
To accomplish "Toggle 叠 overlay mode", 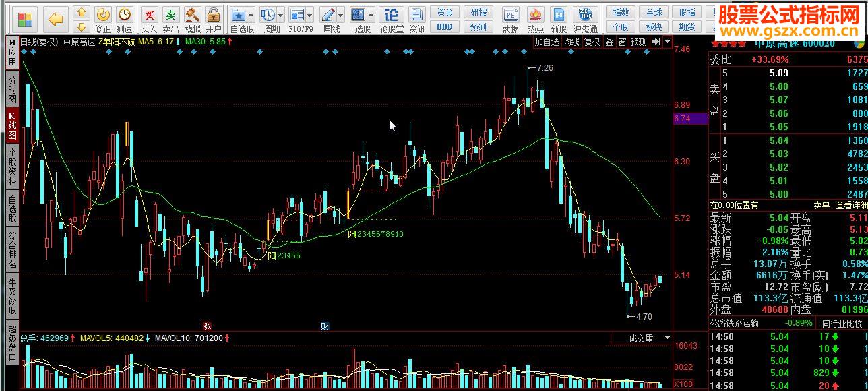I will point(609,42).
